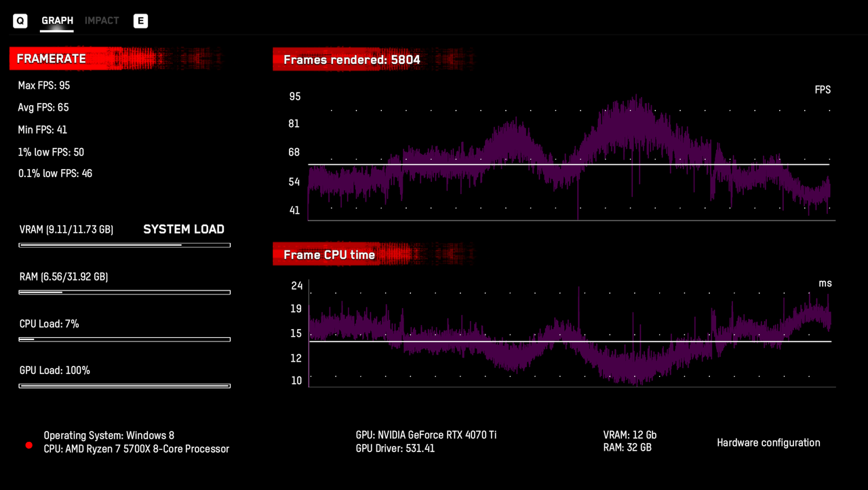This screenshot has height=490, width=868.
Task: Click the 68 tick on FPS axis
Action: [294, 152]
